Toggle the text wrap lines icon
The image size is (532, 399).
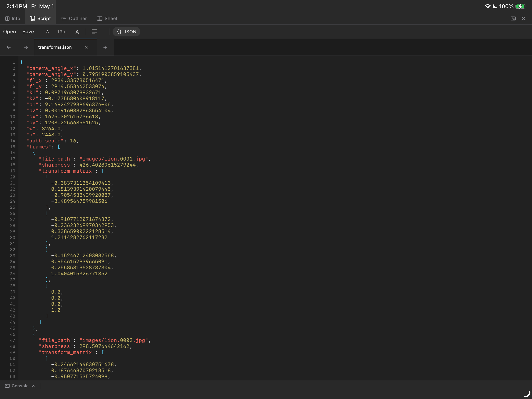tap(94, 32)
